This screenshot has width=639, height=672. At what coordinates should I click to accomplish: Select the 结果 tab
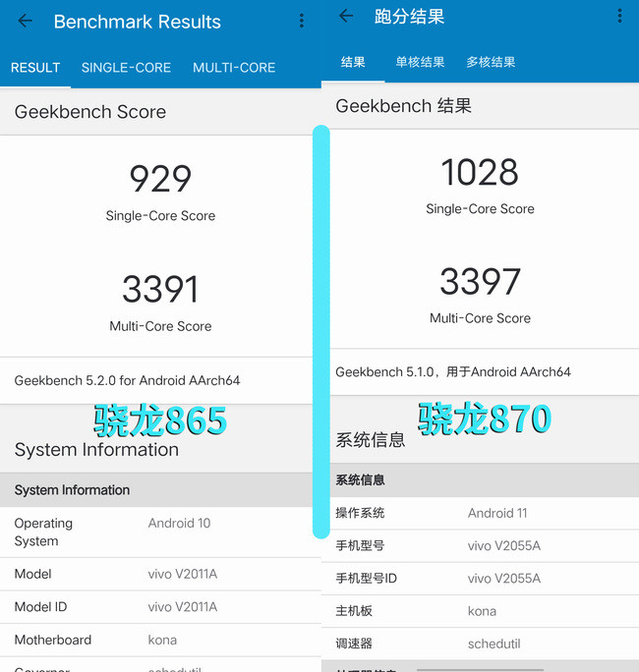pyautogui.click(x=353, y=62)
